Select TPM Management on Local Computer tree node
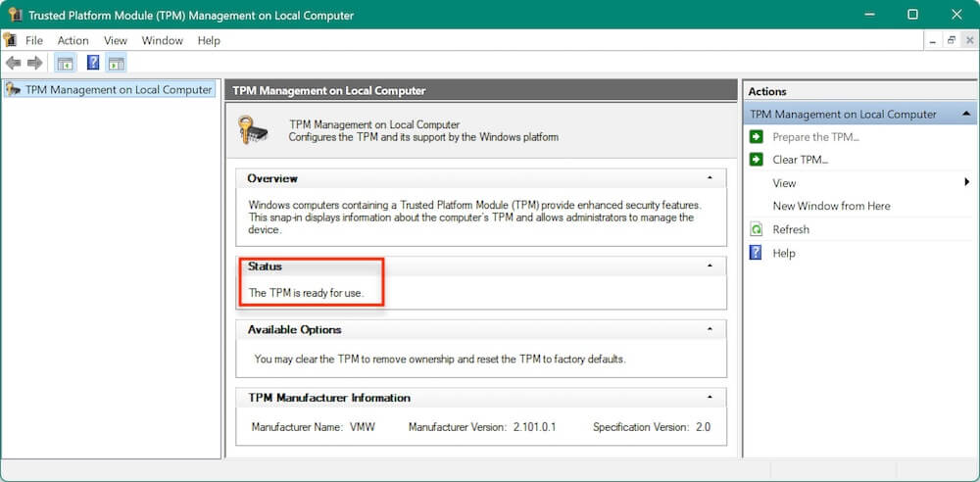The height and width of the screenshot is (482, 980). pos(110,89)
